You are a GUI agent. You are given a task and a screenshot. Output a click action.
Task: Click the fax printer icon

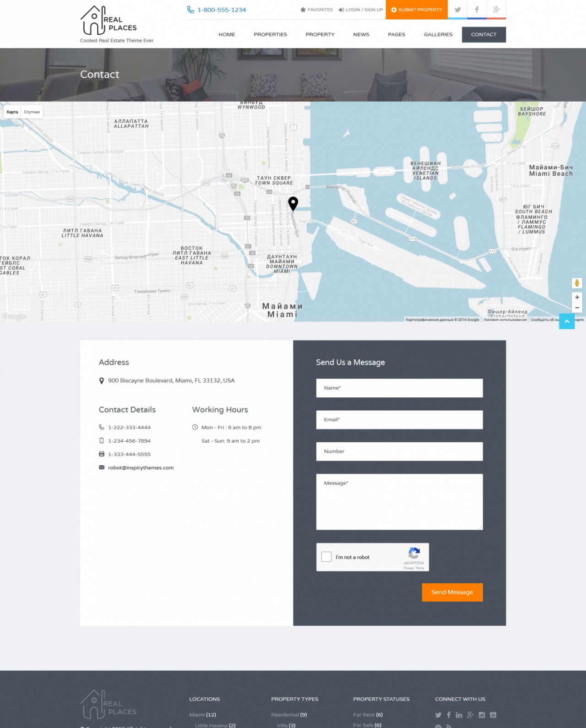coord(102,454)
